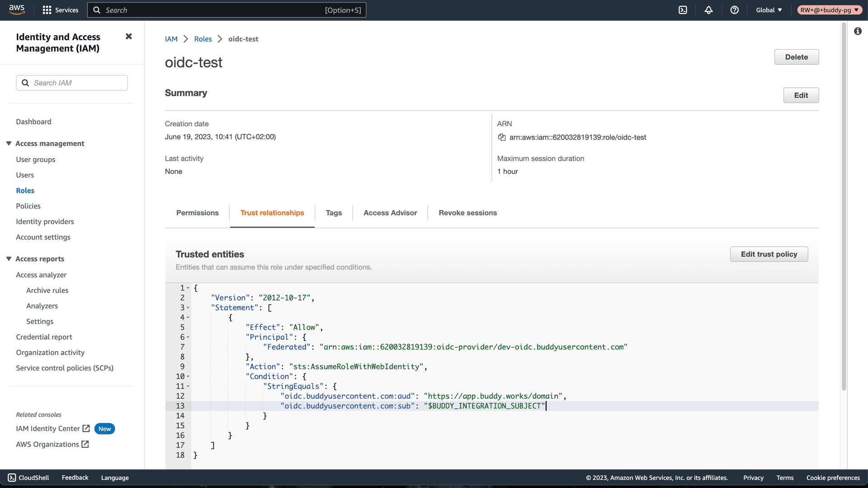868x488 pixels.
Task: Open the RW+@+buddy-pg account menu
Action: 830,10
